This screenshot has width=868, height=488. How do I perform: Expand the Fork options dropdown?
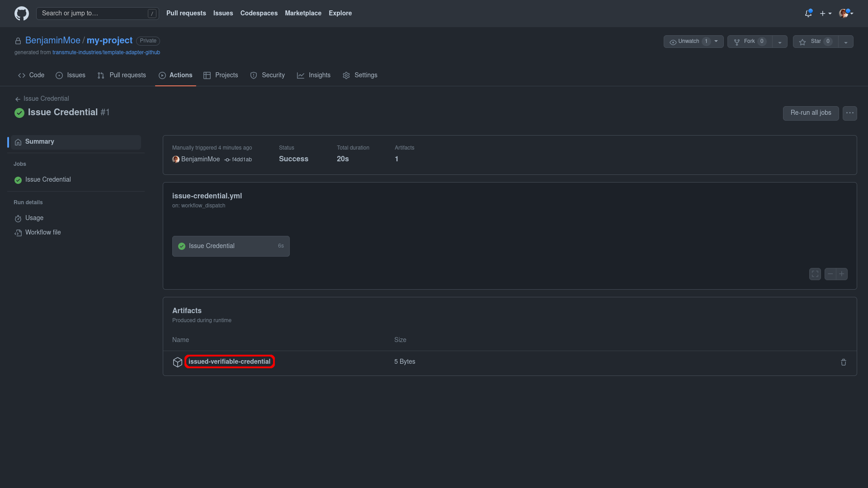[x=780, y=42]
